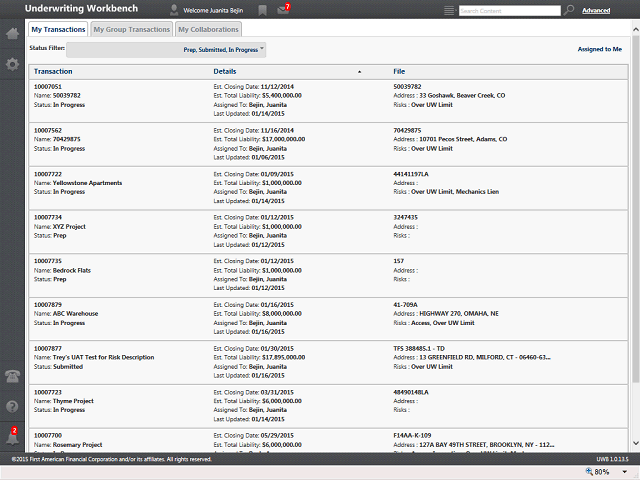Click address 10701 Pecos Street, Adams, CO

click(x=463, y=139)
